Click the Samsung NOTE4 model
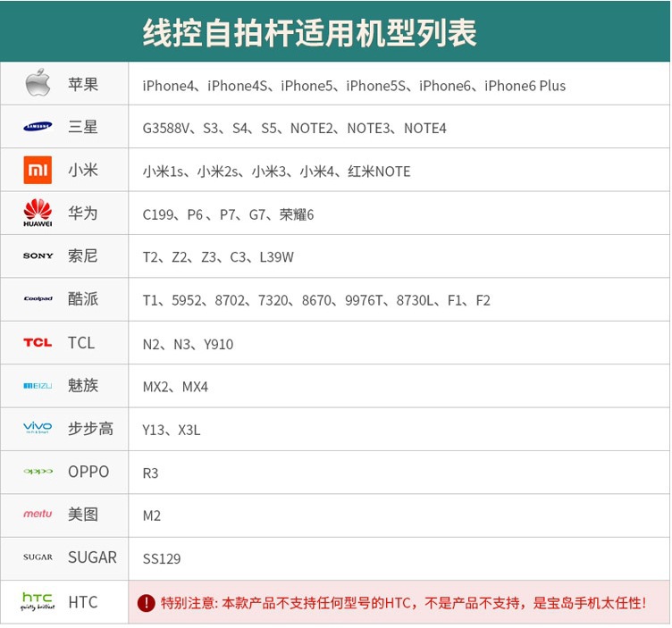 click(425, 128)
